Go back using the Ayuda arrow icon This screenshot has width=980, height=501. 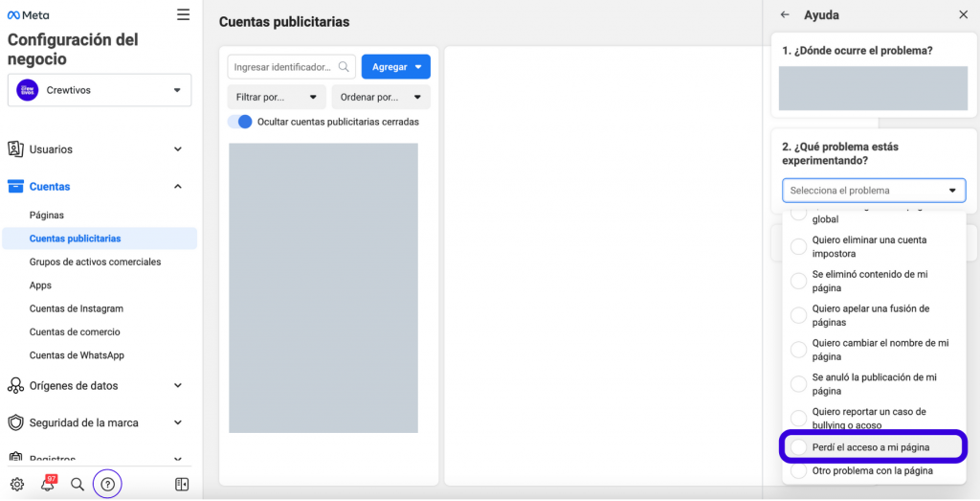tap(785, 15)
